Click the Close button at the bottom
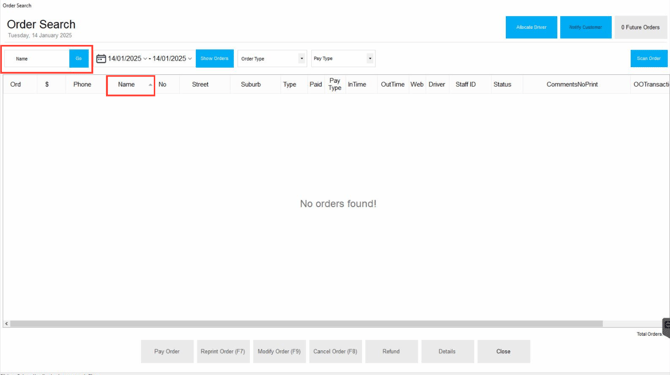Viewport: 670px width, 375px height. (503, 352)
